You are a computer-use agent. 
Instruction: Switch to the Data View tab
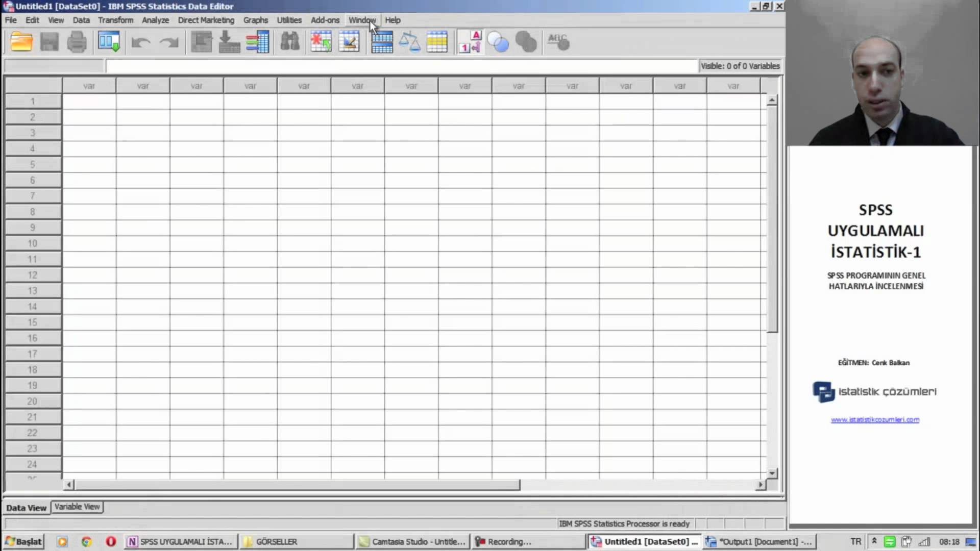pyautogui.click(x=26, y=508)
